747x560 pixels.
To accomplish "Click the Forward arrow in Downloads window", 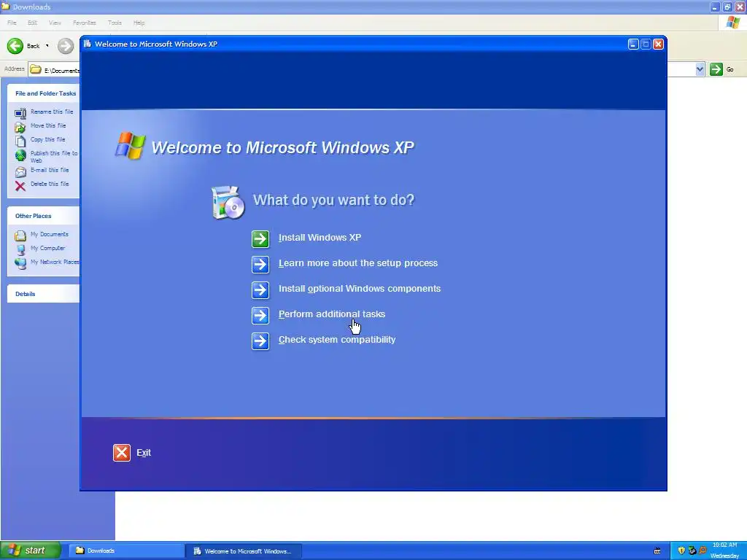I will pos(66,46).
